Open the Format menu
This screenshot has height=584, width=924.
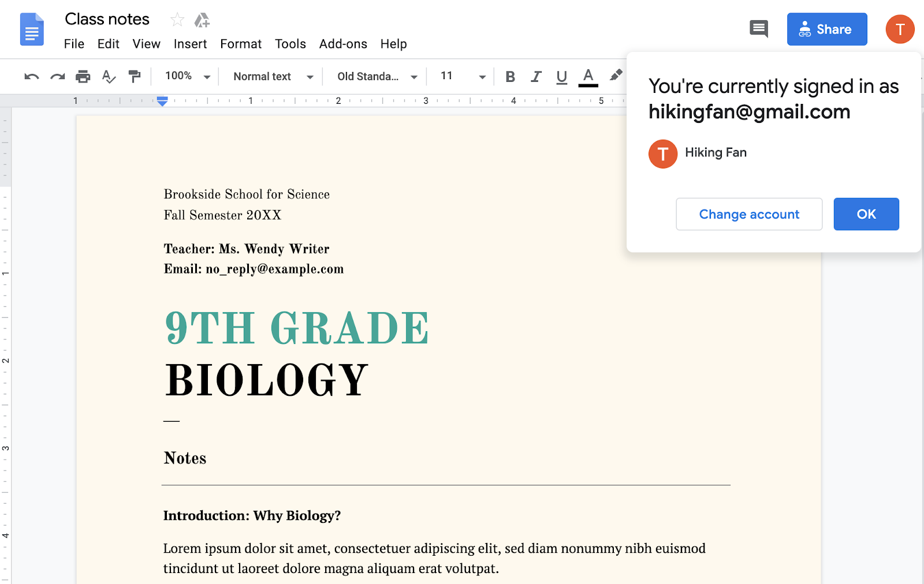pyautogui.click(x=241, y=44)
